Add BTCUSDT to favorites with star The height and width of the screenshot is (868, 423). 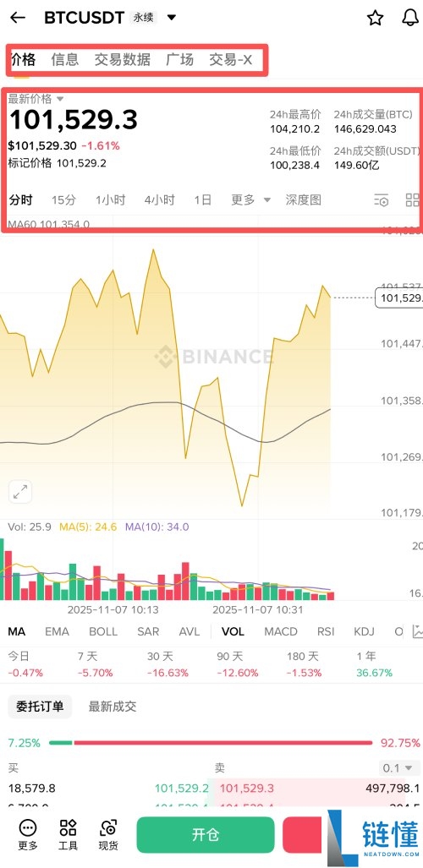[x=376, y=18]
